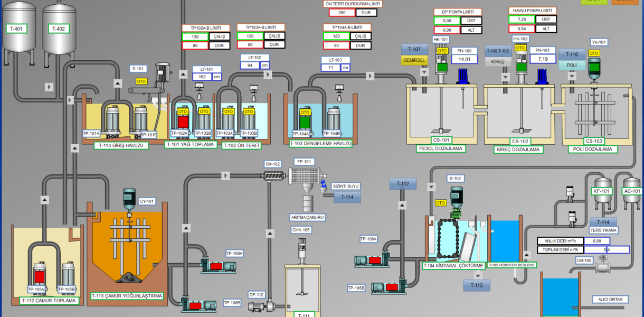Select the green TP-104A pump
Viewport: 644px width, 317px height.
pyautogui.click(x=305, y=120)
